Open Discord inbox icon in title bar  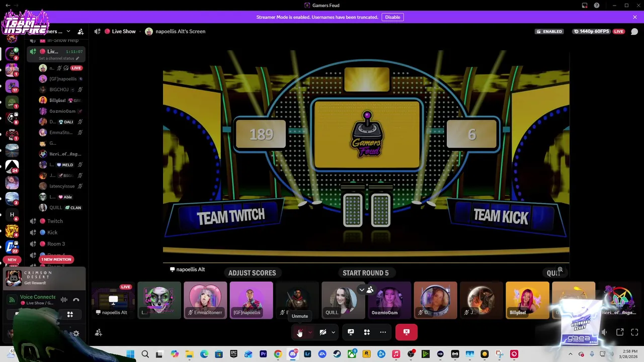585,6
